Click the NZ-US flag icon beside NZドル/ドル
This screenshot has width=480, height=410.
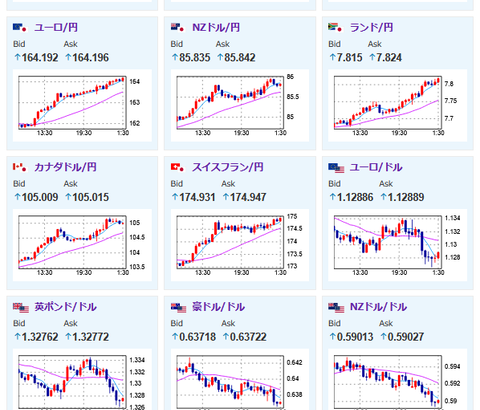(x=336, y=307)
